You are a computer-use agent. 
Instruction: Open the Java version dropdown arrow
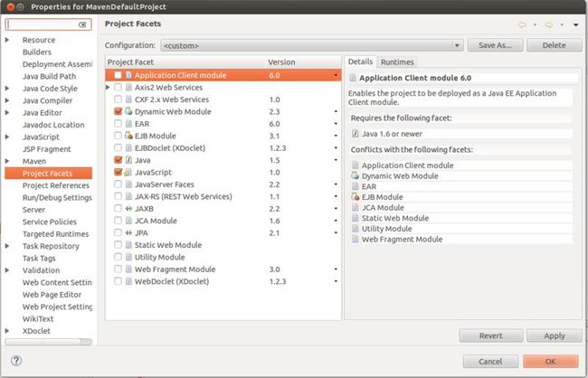click(336, 160)
